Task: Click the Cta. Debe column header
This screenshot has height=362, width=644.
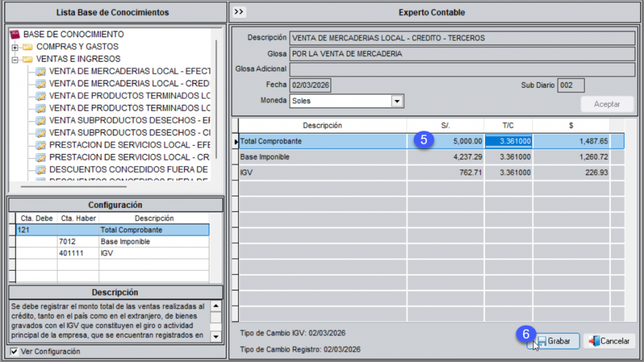Action: coord(36,218)
